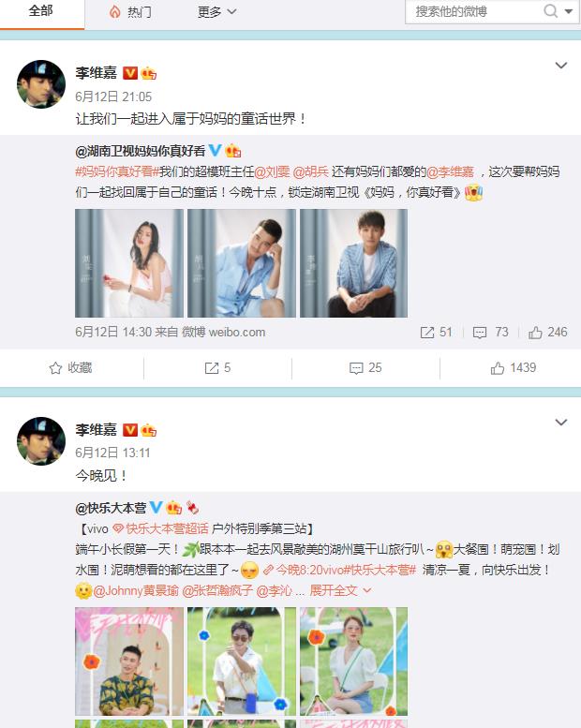Open first post's chevron options menu
This screenshot has height=728, width=581.
[x=561, y=66]
